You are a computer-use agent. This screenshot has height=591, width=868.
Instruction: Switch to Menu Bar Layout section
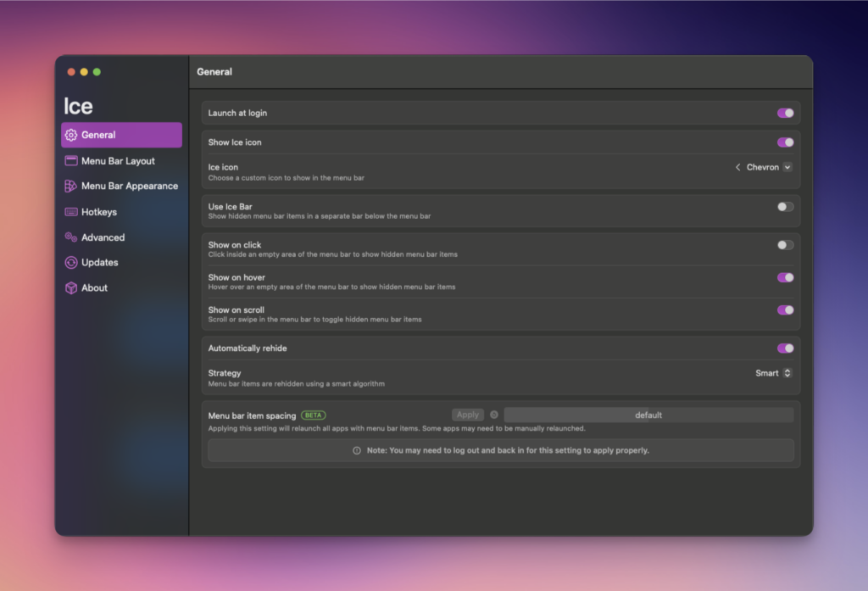(121, 160)
